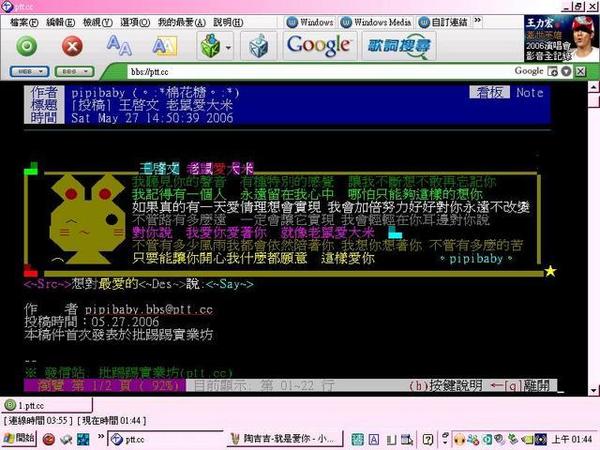Open the BBS dropdown button

point(74,72)
